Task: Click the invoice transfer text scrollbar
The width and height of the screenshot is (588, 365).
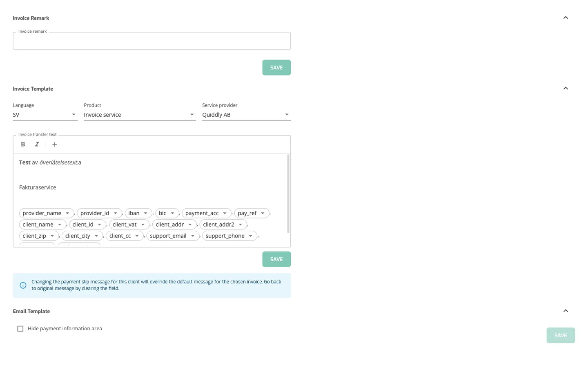Action: 288,194
